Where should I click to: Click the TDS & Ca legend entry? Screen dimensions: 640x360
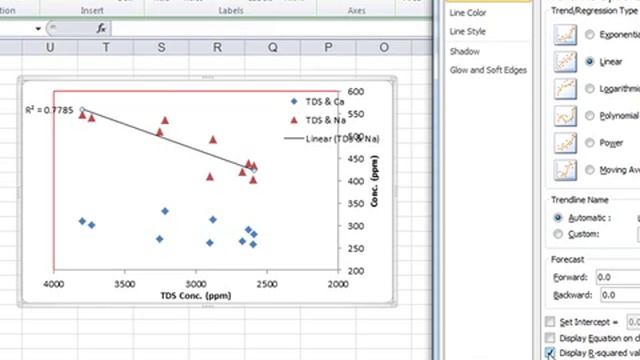[x=317, y=102]
